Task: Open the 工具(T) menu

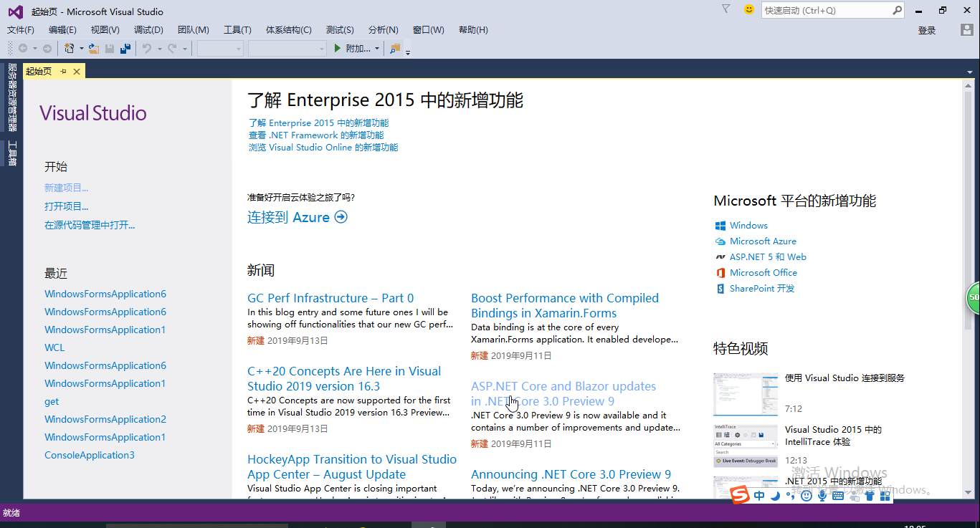Action: coord(237,30)
